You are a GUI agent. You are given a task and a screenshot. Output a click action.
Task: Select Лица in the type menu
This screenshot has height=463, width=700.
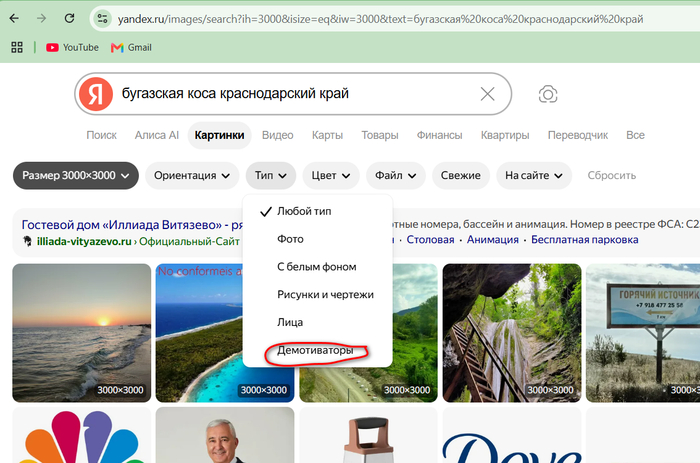pyautogui.click(x=317, y=322)
